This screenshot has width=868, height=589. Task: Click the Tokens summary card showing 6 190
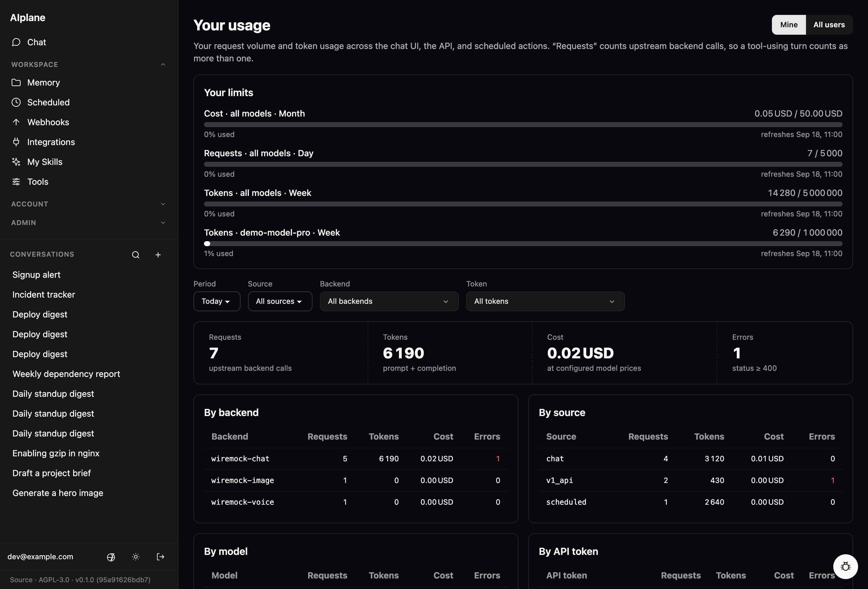[x=450, y=353]
